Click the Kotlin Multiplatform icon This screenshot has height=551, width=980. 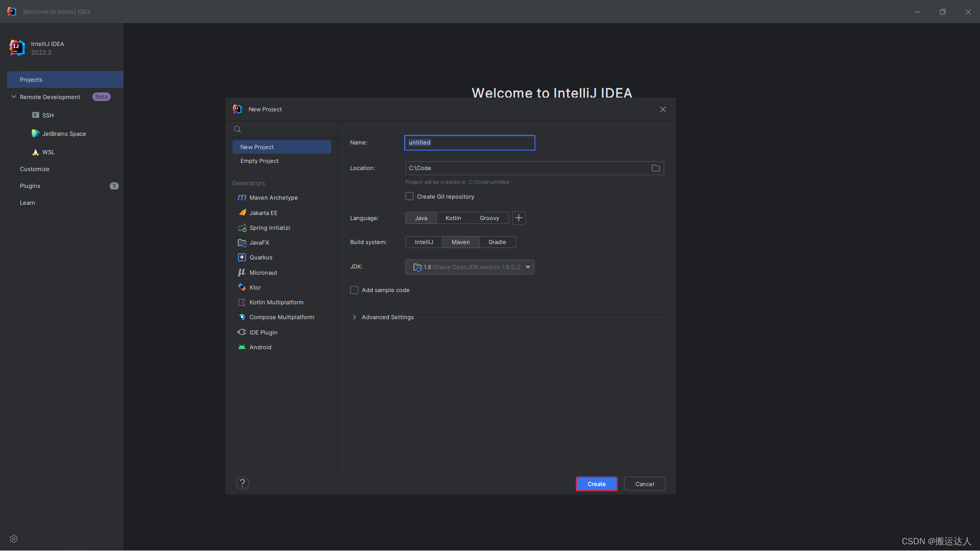click(242, 302)
